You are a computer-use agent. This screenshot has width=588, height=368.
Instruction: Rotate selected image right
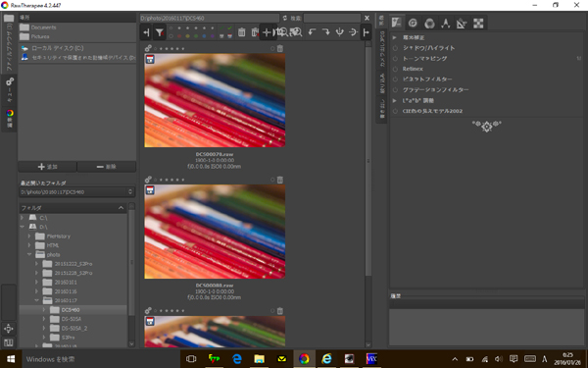(326, 32)
